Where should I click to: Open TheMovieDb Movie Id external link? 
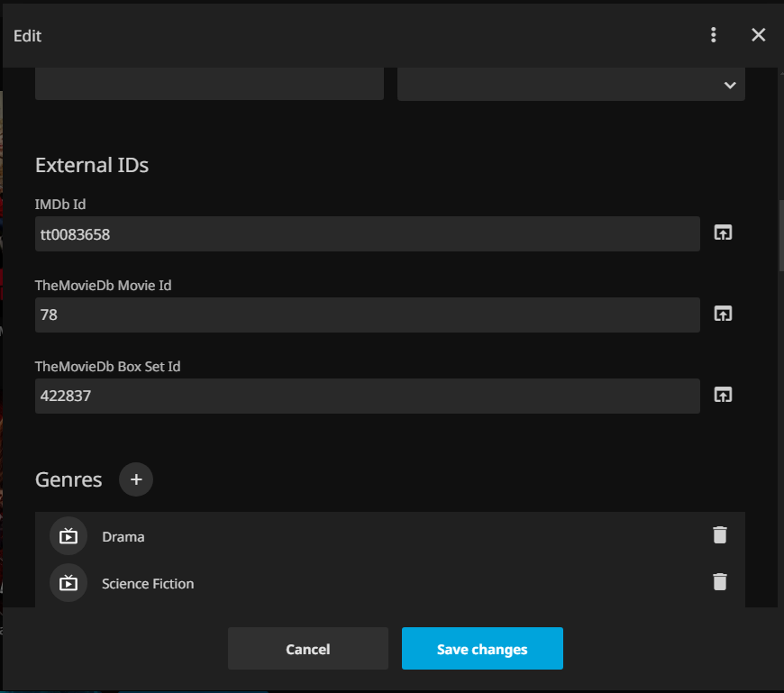coord(723,314)
